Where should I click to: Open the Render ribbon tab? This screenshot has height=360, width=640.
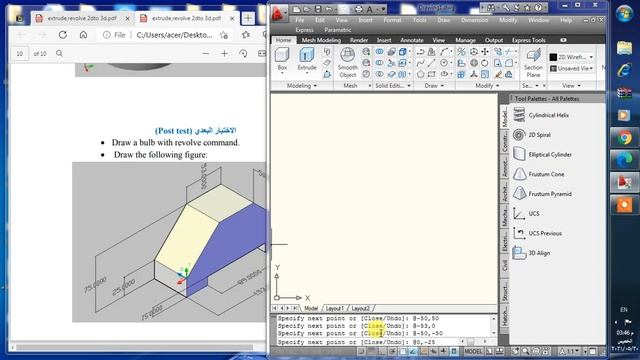[359, 40]
